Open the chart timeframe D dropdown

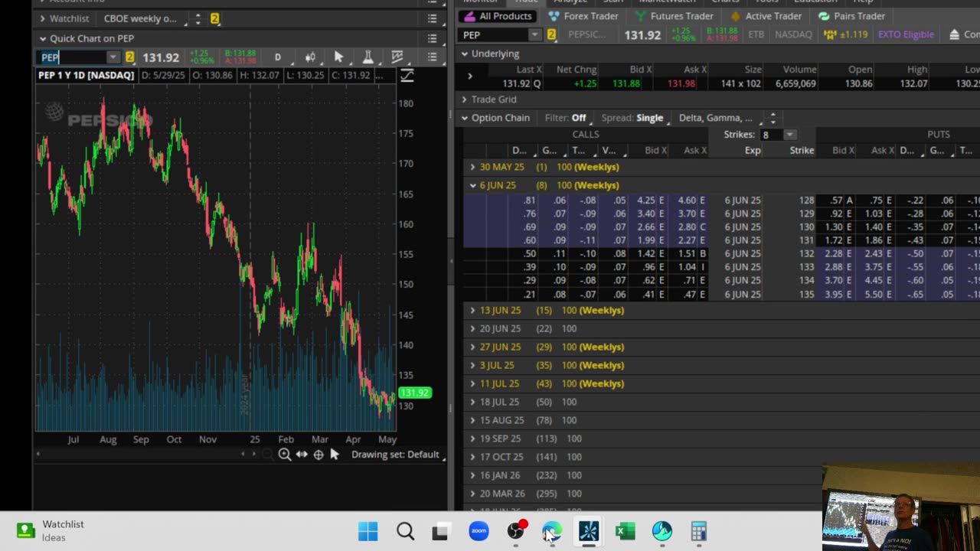tap(278, 57)
